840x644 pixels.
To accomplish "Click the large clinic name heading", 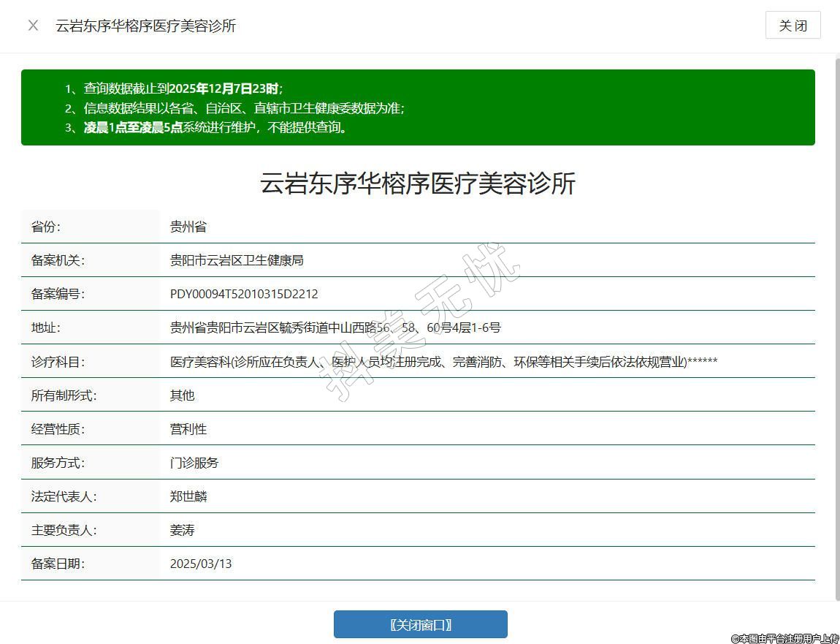I will pos(418,183).
